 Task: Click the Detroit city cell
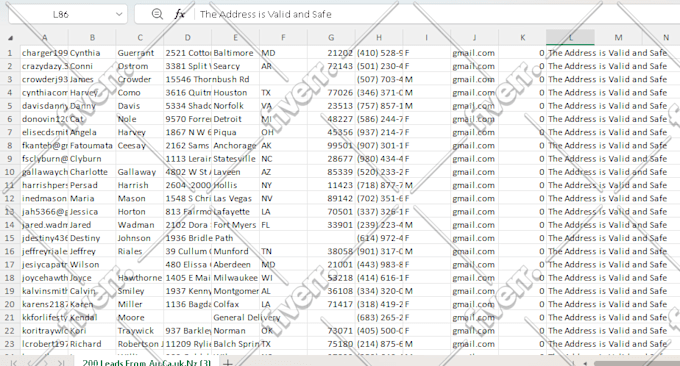[235, 119]
